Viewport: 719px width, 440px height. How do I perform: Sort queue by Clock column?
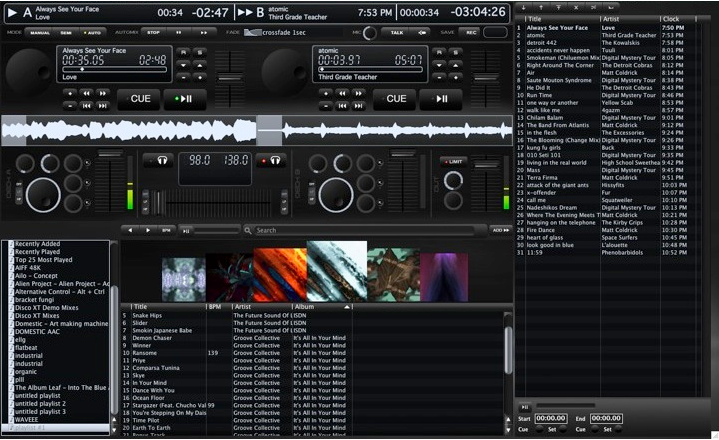[x=675, y=19]
